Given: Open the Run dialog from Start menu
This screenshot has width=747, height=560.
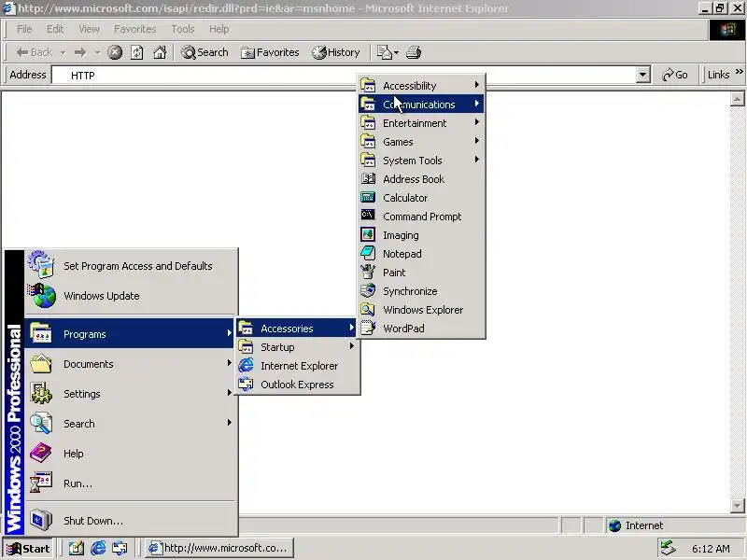Looking at the screenshot, I should (x=130, y=483).
